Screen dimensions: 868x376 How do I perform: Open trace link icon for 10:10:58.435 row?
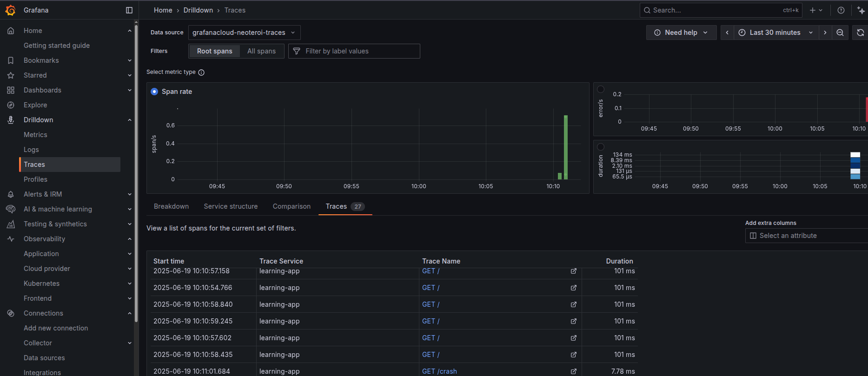pos(574,355)
